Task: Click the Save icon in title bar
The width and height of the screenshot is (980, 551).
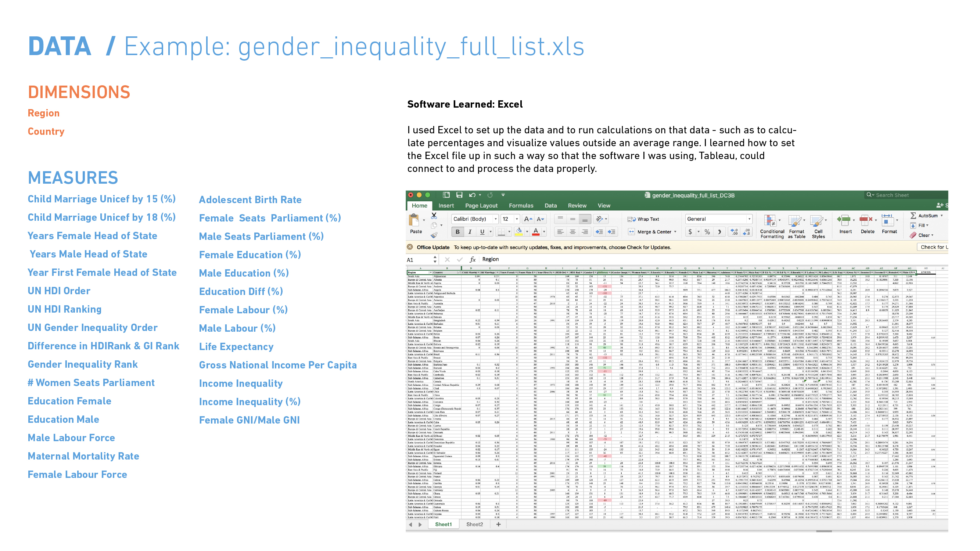Action: click(459, 195)
